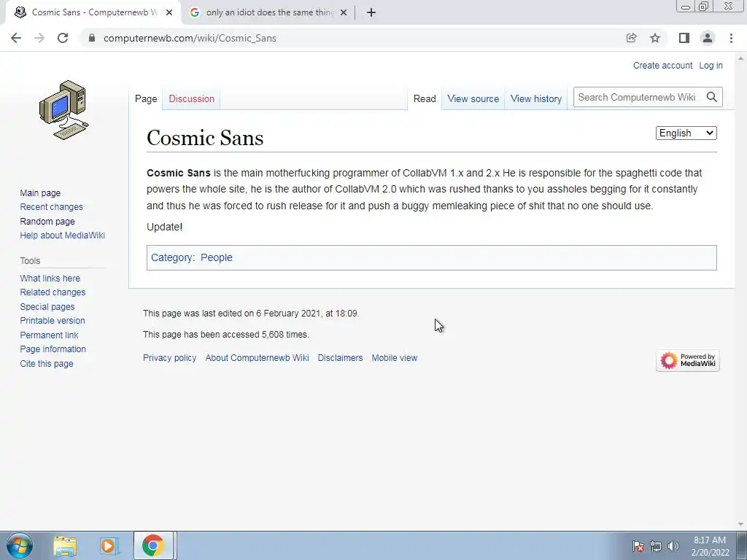The image size is (747, 560).
Task: Switch to Mobile view
Action: point(395,357)
